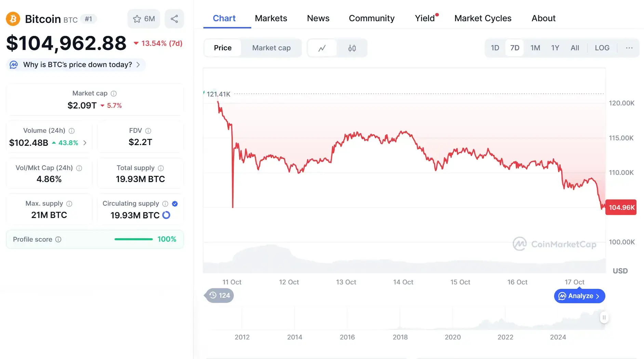Click the Circulating supply verified badge
This screenshot has height=359, width=644.
tap(175, 204)
